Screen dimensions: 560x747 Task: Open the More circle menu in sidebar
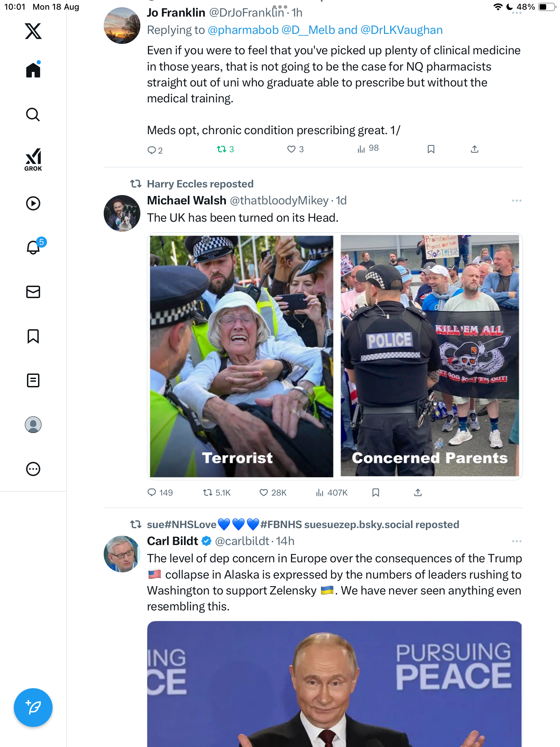pos(33,469)
